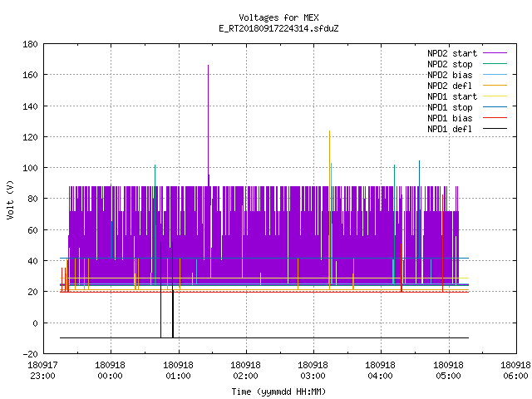
Task: Click the y-axis tick label 160
Action: [30, 75]
